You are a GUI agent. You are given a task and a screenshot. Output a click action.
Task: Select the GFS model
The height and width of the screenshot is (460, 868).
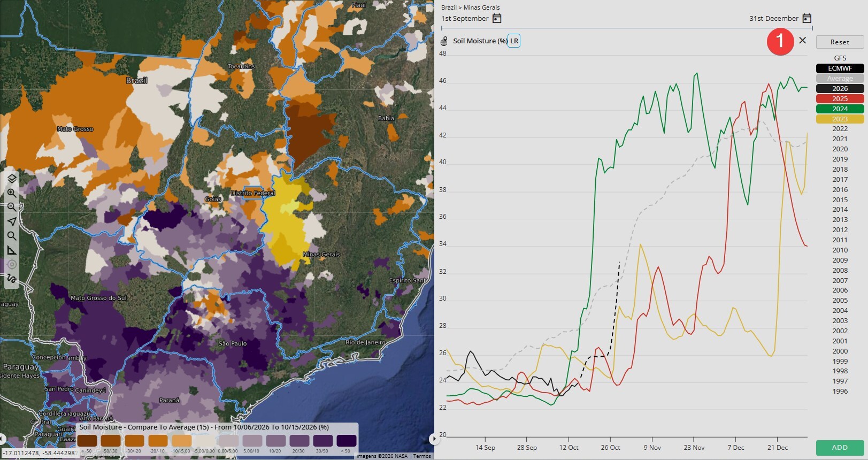840,58
